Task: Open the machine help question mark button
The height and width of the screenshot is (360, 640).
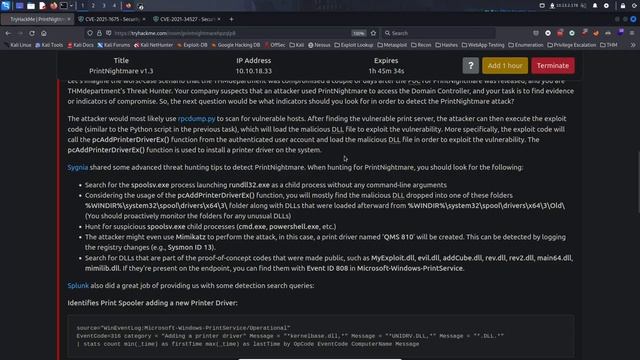Action: coord(471,66)
